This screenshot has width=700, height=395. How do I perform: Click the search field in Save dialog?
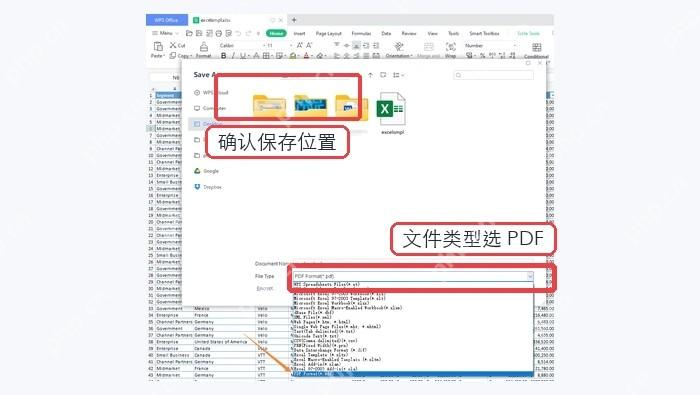pos(493,75)
